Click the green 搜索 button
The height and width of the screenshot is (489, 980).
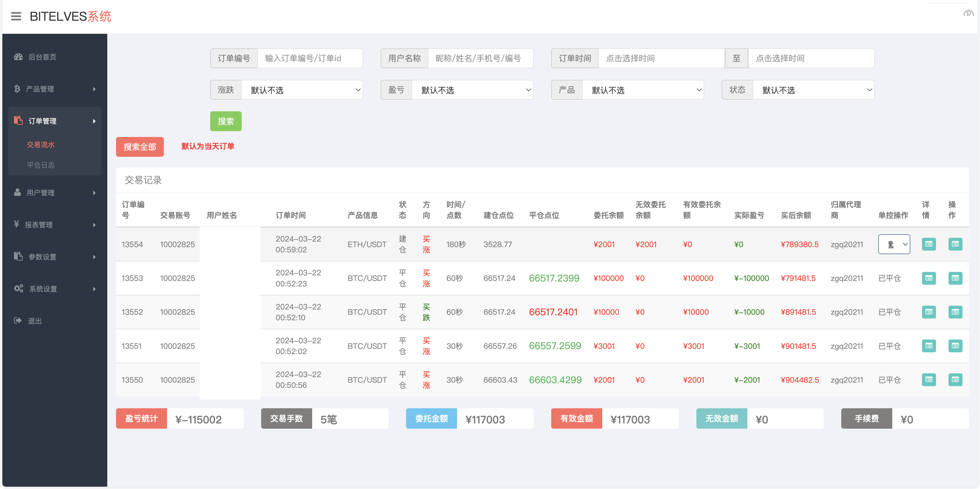point(226,121)
